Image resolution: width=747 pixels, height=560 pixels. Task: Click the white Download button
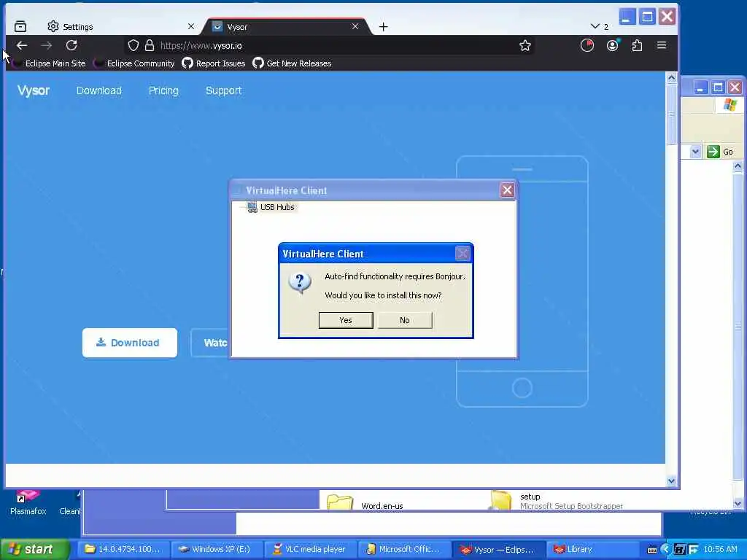130,343
